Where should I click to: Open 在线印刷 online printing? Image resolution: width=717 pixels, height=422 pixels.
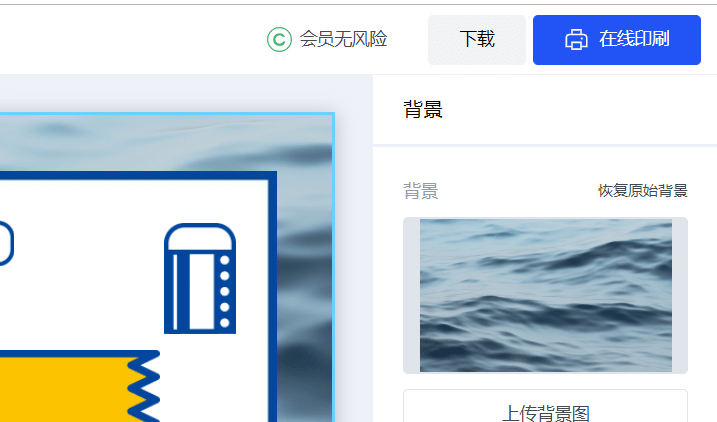(617, 40)
